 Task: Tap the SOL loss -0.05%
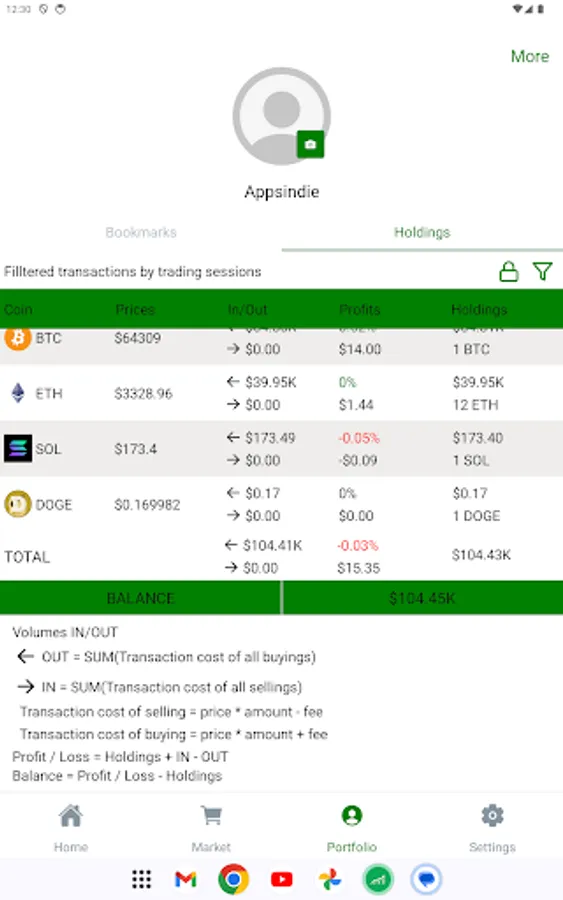click(x=359, y=438)
